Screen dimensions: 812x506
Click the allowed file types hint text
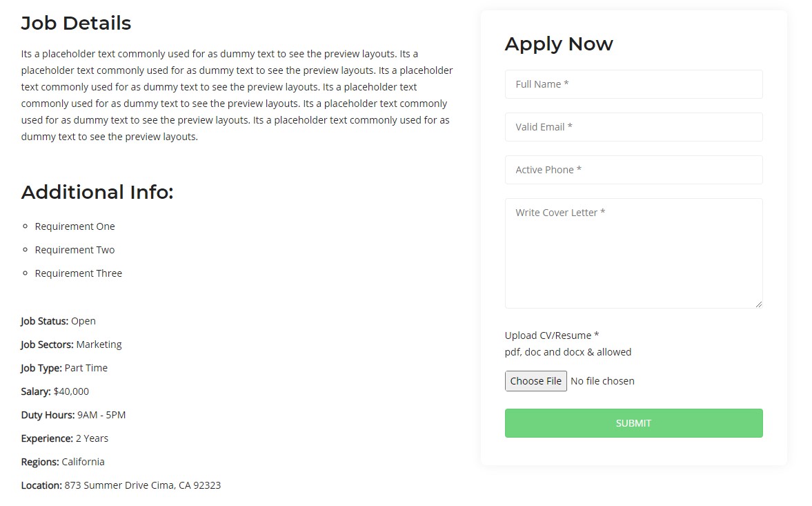(x=568, y=352)
